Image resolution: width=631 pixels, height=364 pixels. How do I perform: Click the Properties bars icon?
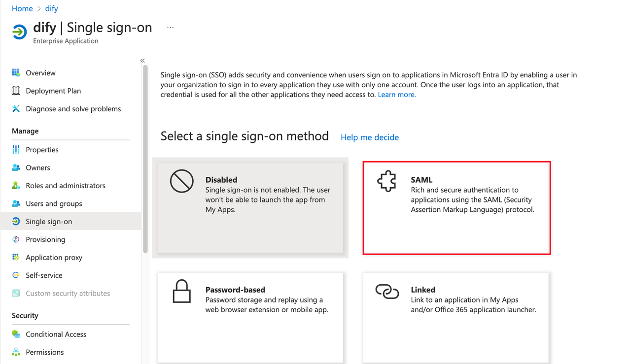pos(16,149)
